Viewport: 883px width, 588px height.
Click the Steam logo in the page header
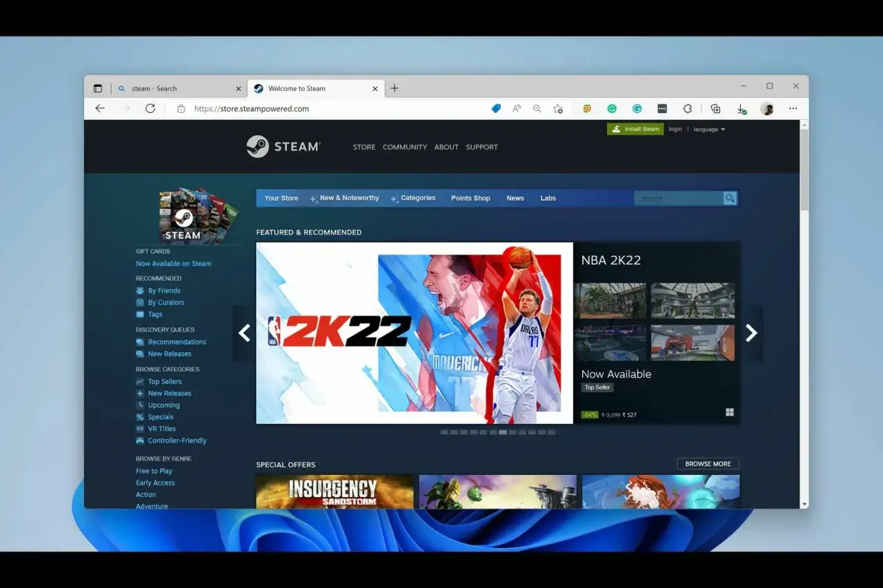pos(284,147)
